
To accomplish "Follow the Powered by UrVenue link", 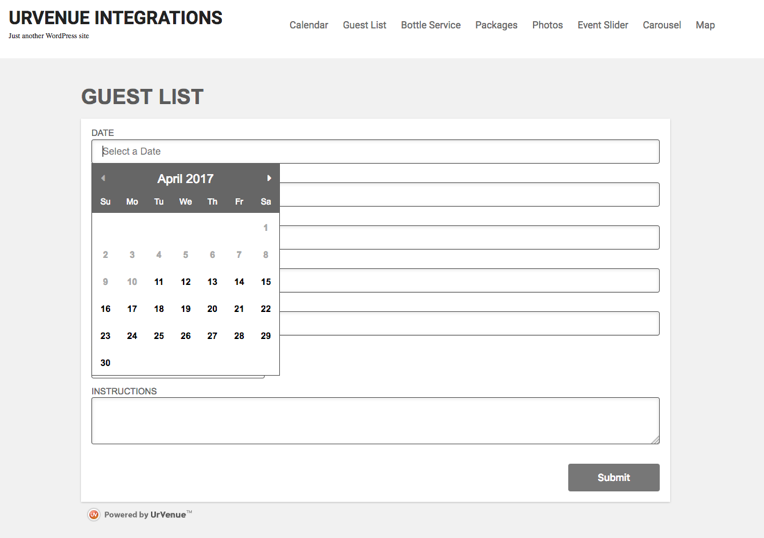I will [147, 515].
